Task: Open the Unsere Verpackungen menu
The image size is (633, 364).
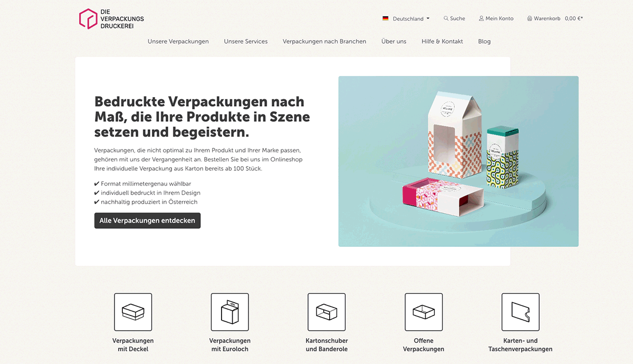Action: pyautogui.click(x=178, y=41)
